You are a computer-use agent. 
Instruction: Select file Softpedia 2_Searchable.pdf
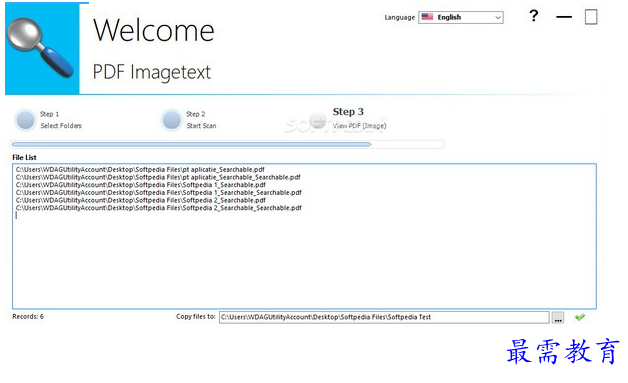pyautogui.click(x=141, y=200)
